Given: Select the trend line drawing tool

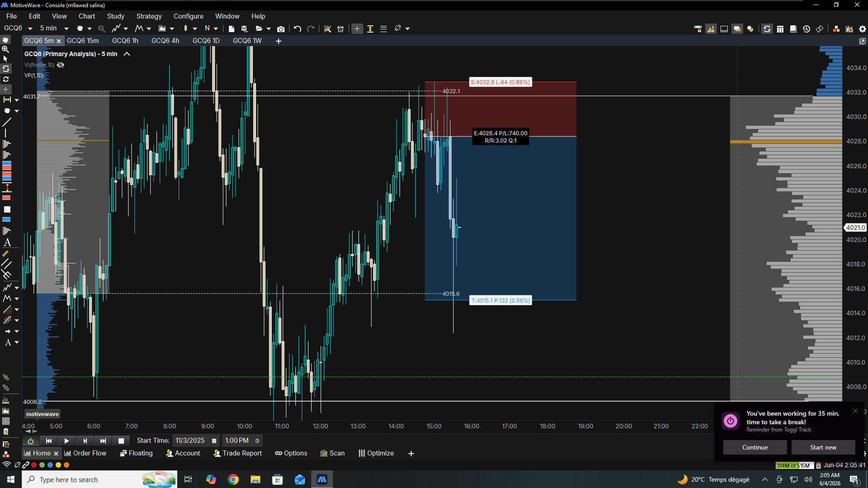Looking at the screenshot, I should pyautogui.click(x=7, y=122).
